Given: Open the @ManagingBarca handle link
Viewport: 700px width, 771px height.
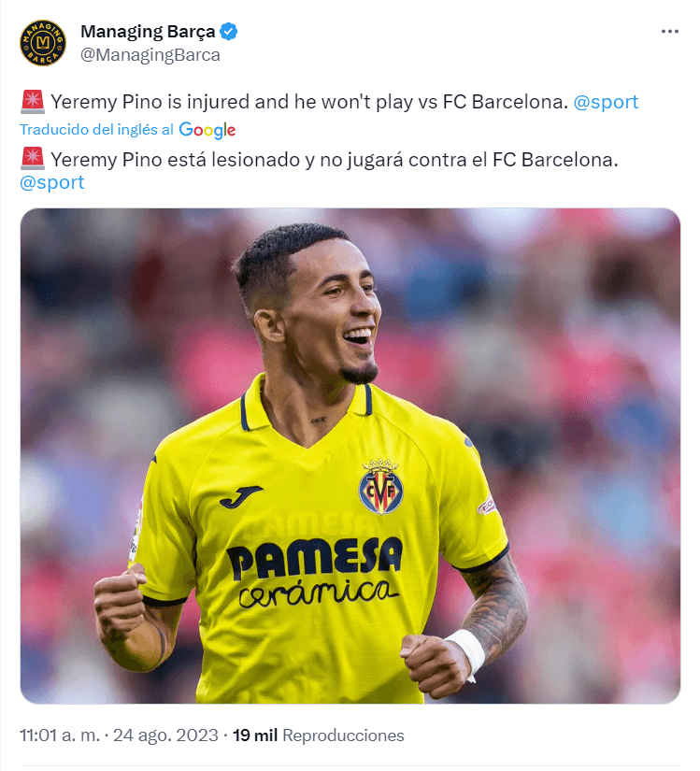Looking at the screenshot, I should (150, 55).
